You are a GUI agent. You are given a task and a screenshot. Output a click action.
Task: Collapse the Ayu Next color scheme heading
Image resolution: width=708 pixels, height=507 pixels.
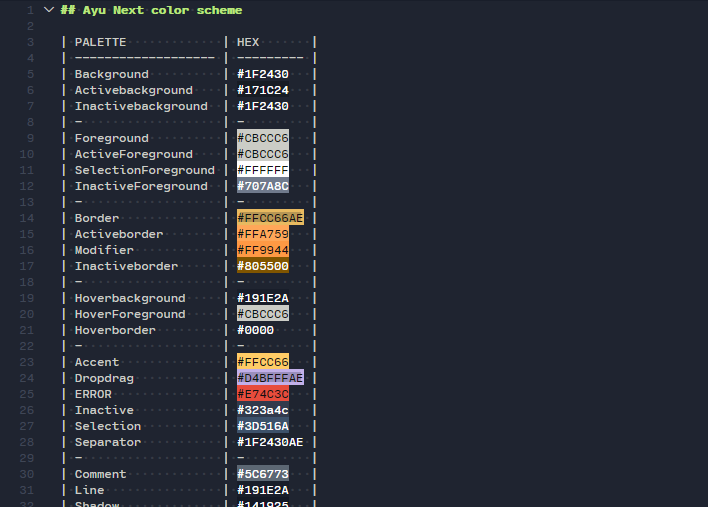(49, 10)
